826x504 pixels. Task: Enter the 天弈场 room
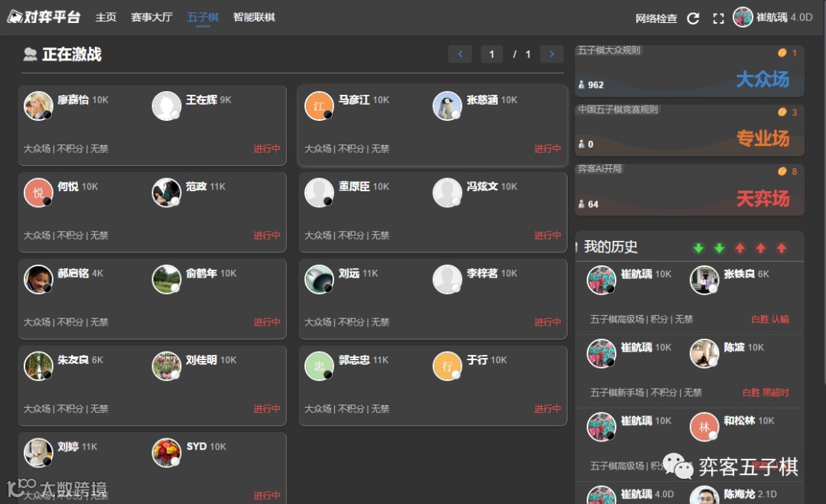690,190
